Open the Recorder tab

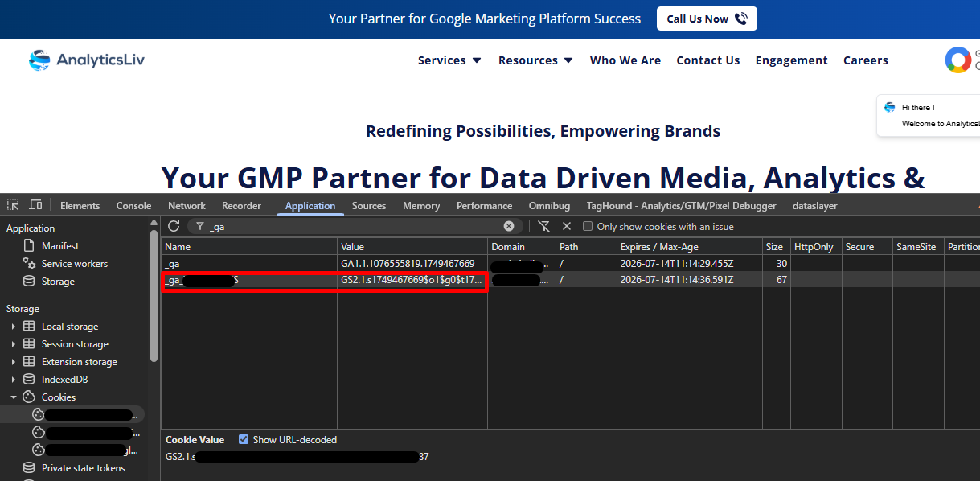241,206
